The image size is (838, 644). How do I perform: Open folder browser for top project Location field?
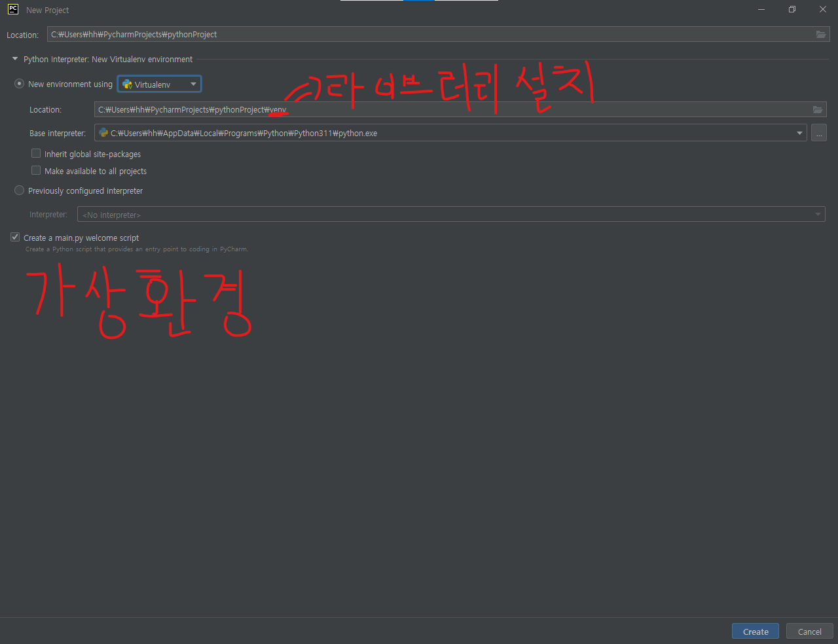(x=821, y=34)
